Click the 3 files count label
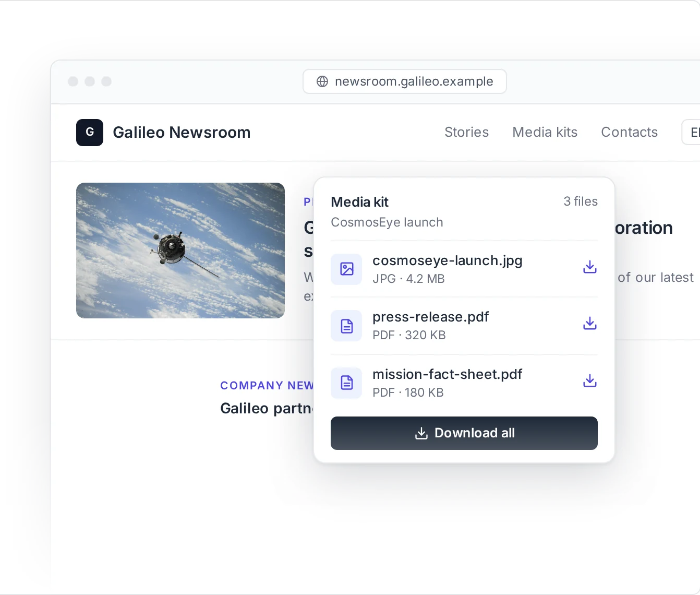The width and height of the screenshot is (700, 595). click(x=581, y=201)
